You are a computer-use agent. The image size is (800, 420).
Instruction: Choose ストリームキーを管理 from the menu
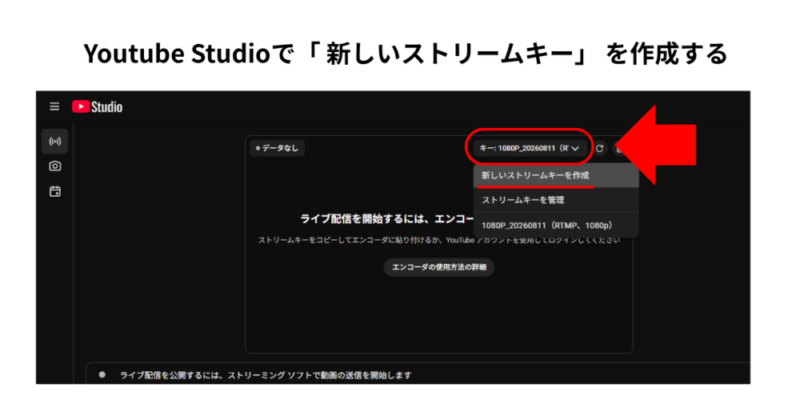(x=556, y=200)
